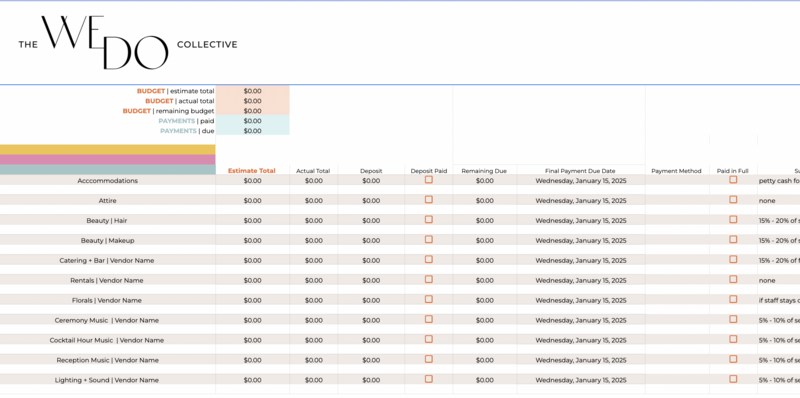Mark Acccommodations as Paid in Full

[x=733, y=180]
